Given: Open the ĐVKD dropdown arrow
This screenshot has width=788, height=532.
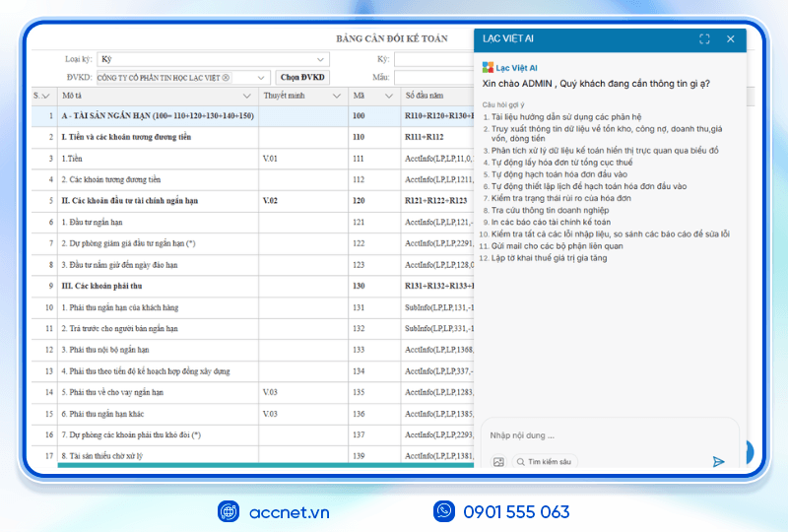Looking at the screenshot, I should [261, 78].
